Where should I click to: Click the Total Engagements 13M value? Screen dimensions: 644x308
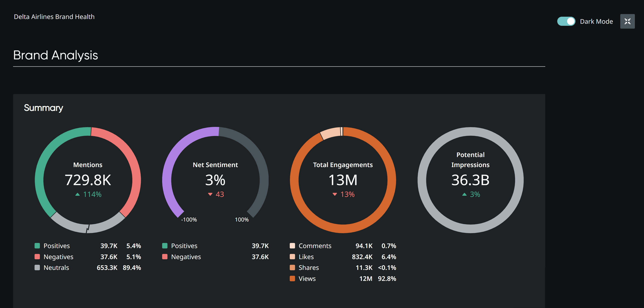[343, 180]
